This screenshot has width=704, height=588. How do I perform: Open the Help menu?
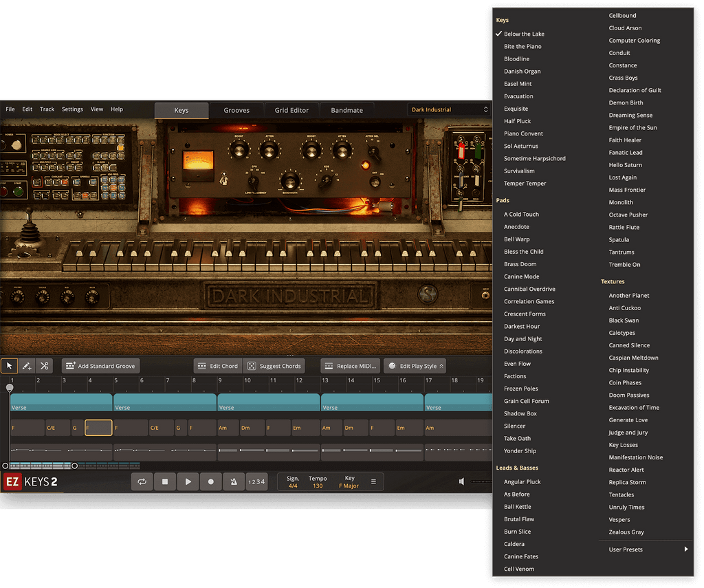tap(117, 109)
